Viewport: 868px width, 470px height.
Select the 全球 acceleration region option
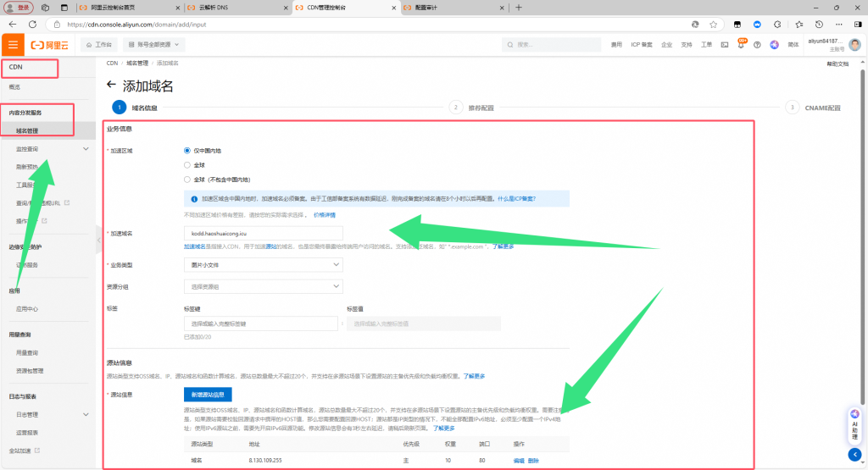click(187, 164)
